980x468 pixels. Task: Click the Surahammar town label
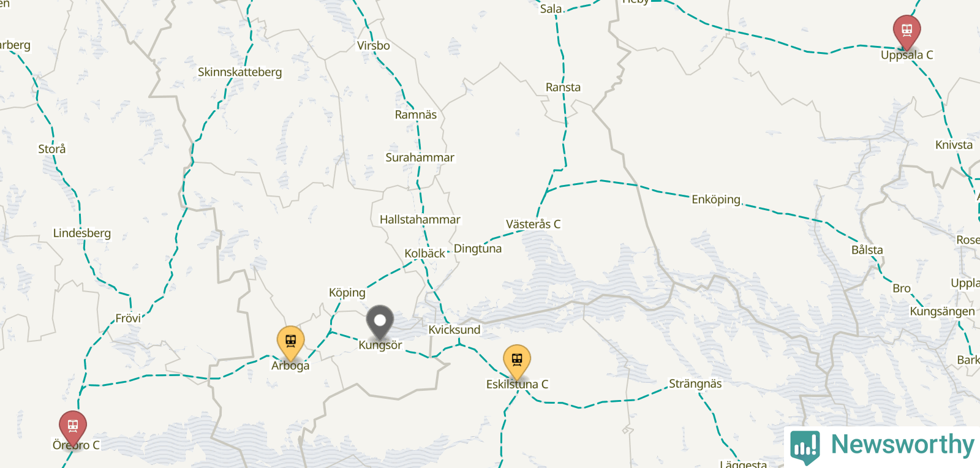point(420,157)
